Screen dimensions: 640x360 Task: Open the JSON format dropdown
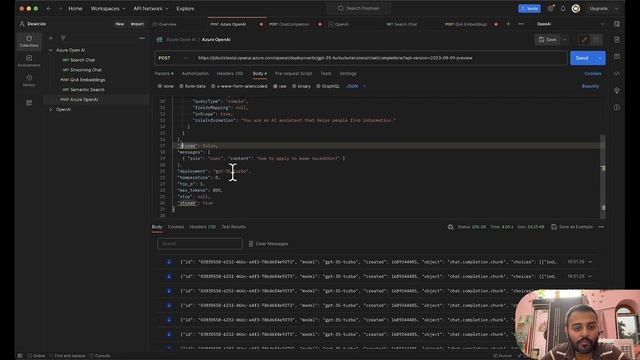356,86
